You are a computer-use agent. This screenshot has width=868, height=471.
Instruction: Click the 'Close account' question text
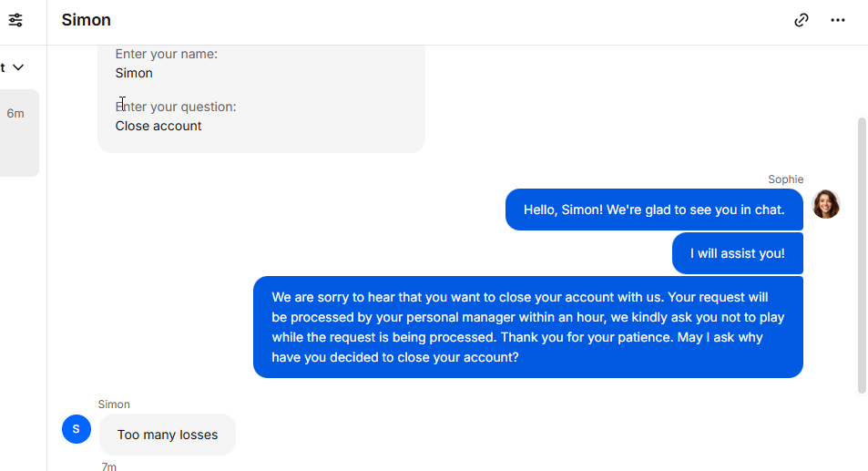click(x=158, y=127)
